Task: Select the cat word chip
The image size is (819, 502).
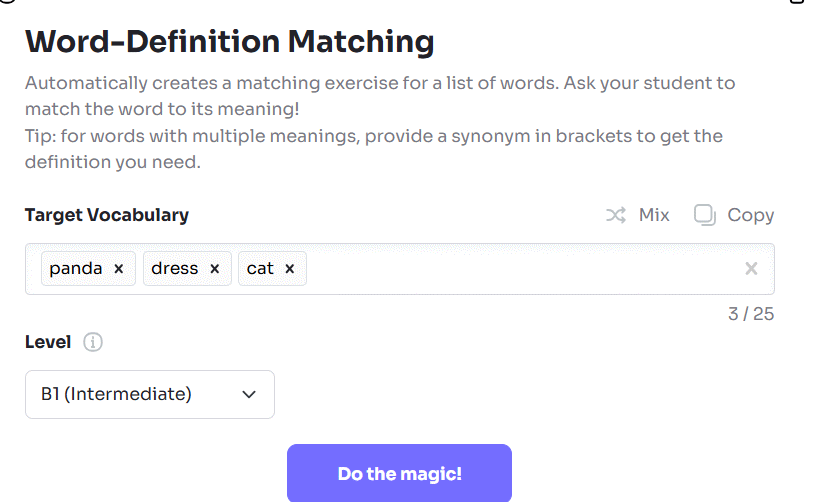Action: (260, 269)
